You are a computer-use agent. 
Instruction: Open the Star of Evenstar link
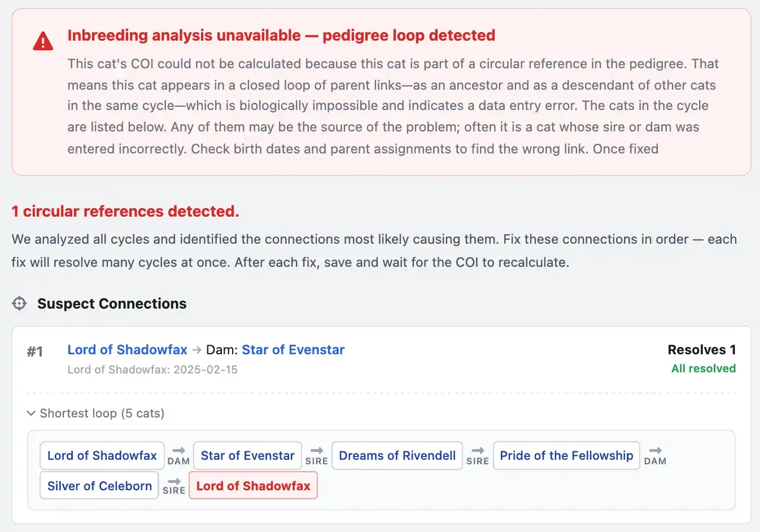coord(293,349)
